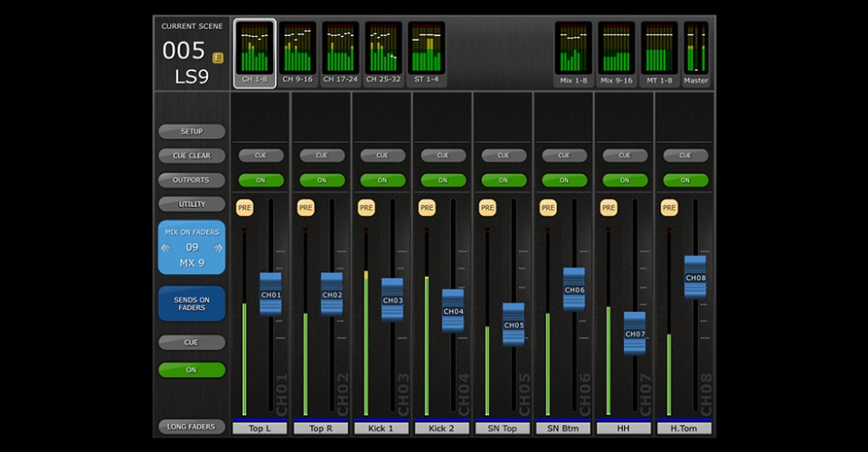The width and height of the screenshot is (868, 452).
Task: Click the CUE CLEAR button
Action: point(192,155)
